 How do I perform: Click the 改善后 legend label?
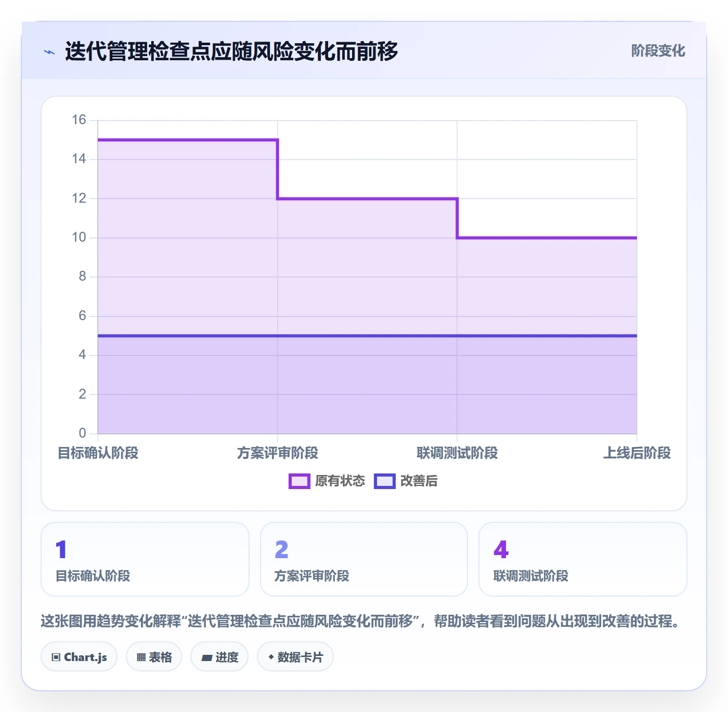419,481
